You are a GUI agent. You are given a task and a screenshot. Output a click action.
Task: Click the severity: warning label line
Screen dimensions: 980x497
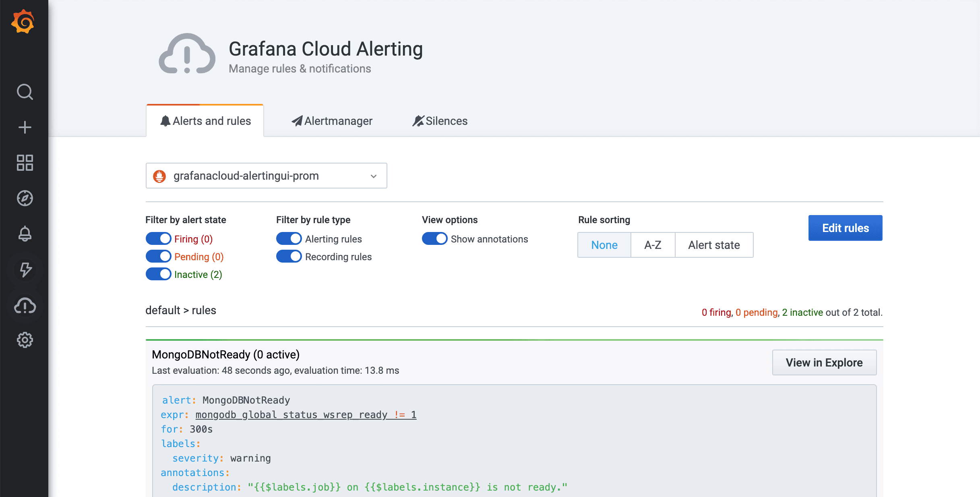(222, 458)
